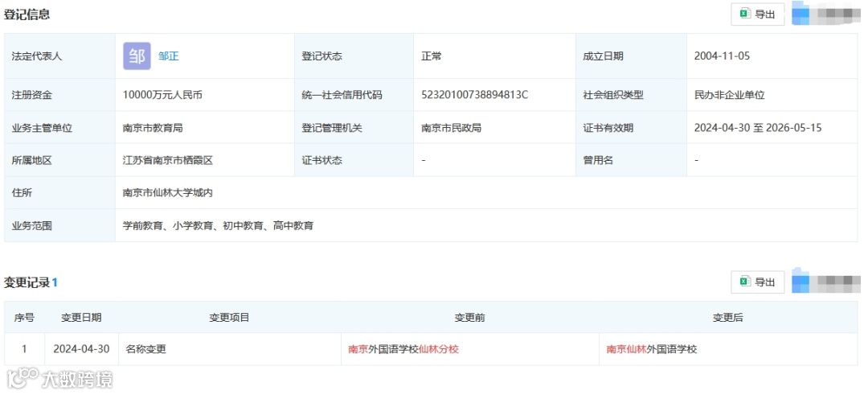868x395 pixels.
Task: Select credit code 52320100738894813C
Action: pos(474,95)
